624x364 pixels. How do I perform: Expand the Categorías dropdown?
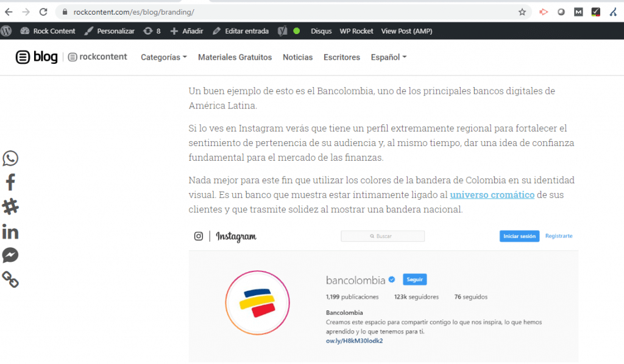coord(163,57)
